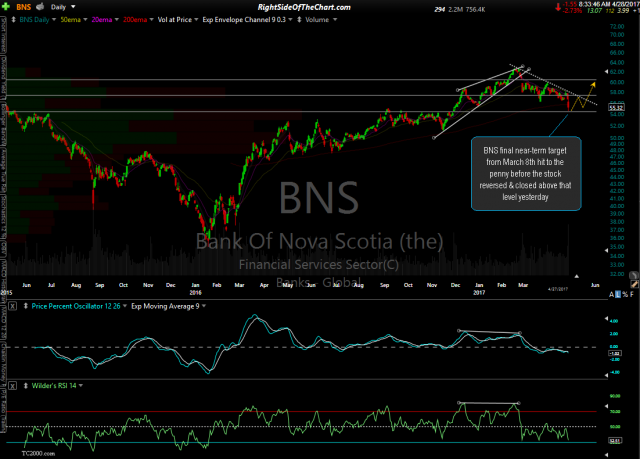Click the lower left triangle on PPO scale
640x459 pixels.
click(x=606, y=375)
